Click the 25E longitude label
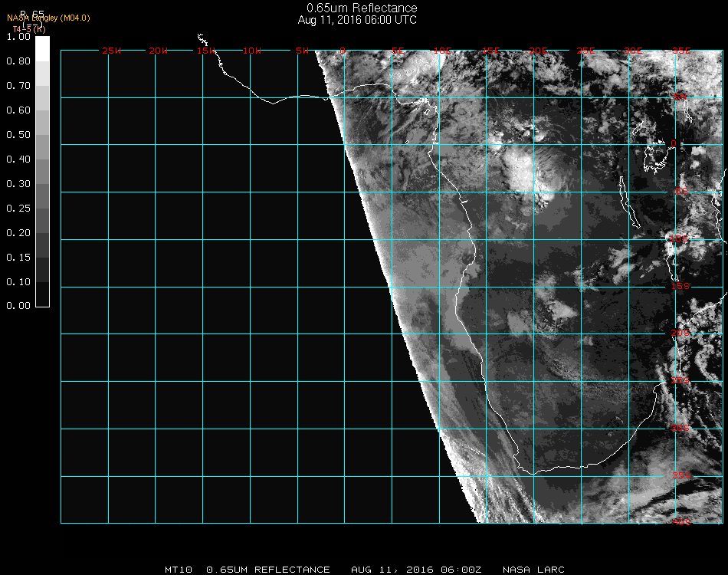Image resolution: width=728 pixels, height=575 pixels. 586,51
